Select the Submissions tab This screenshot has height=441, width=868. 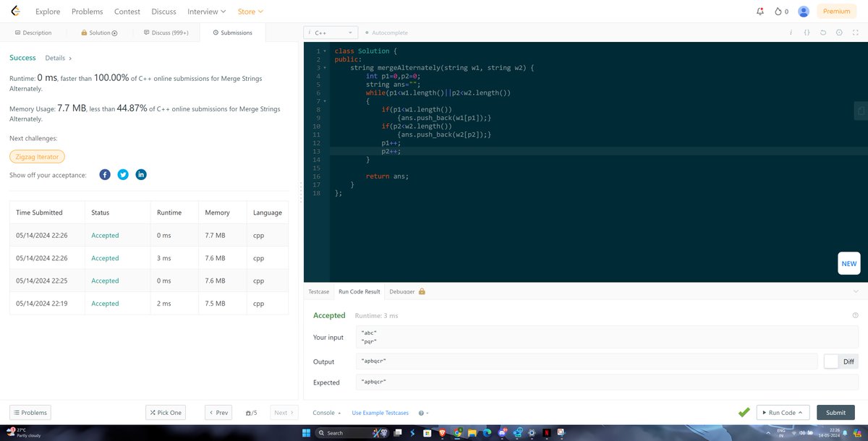[x=233, y=33]
